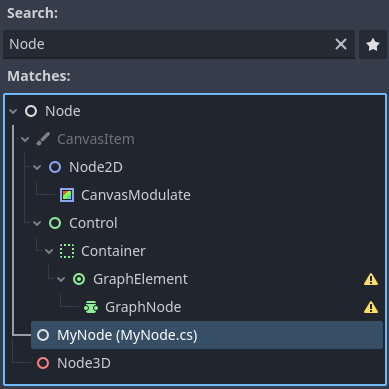Collapse the GraphElement branch arrow
This screenshot has width=389, height=389.
pyautogui.click(x=61, y=279)
